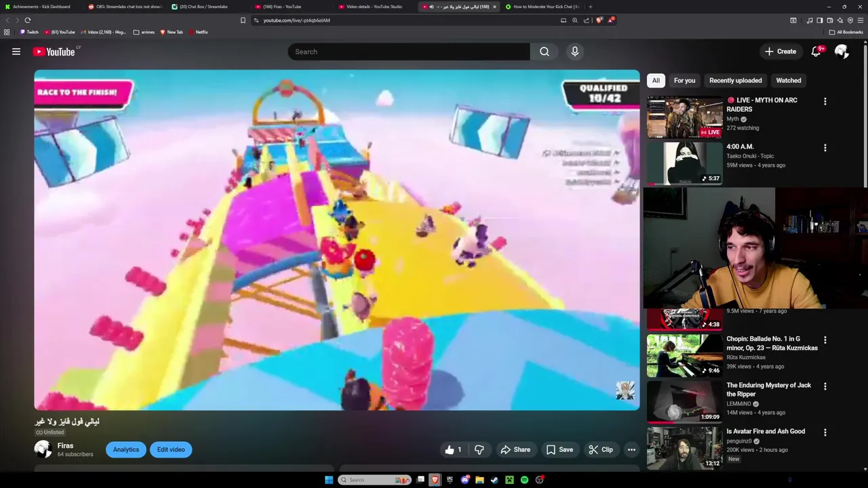Open the animes bookmarks folder

coord(144,32)
